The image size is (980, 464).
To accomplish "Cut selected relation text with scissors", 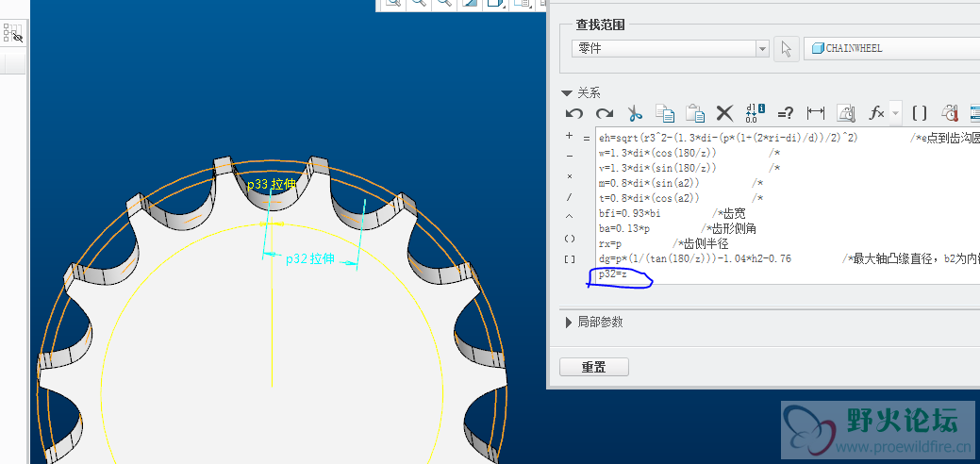I will [x=635, y=113].
